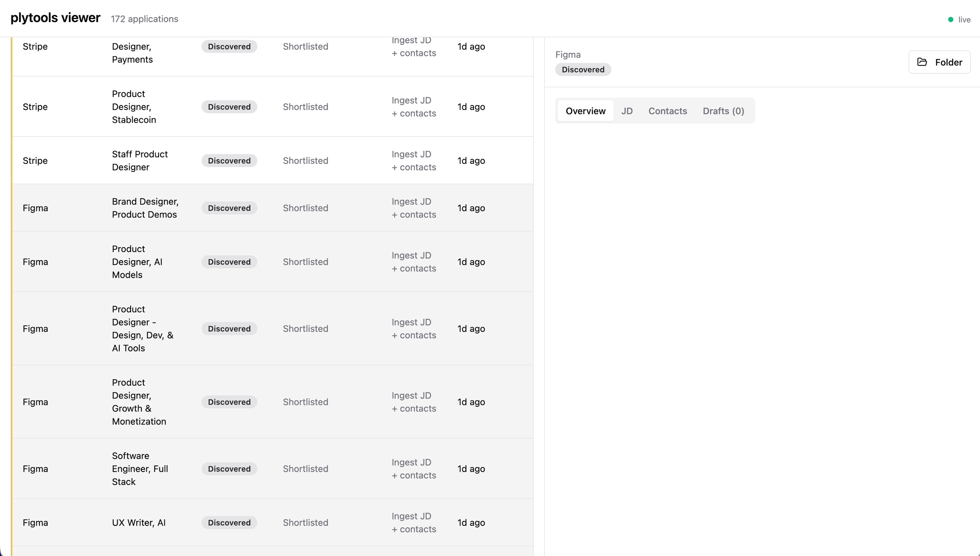Click Shortlisted for Product Designer, AI Models
Viewport: 980px width, 556px height.
coord(305,262)
